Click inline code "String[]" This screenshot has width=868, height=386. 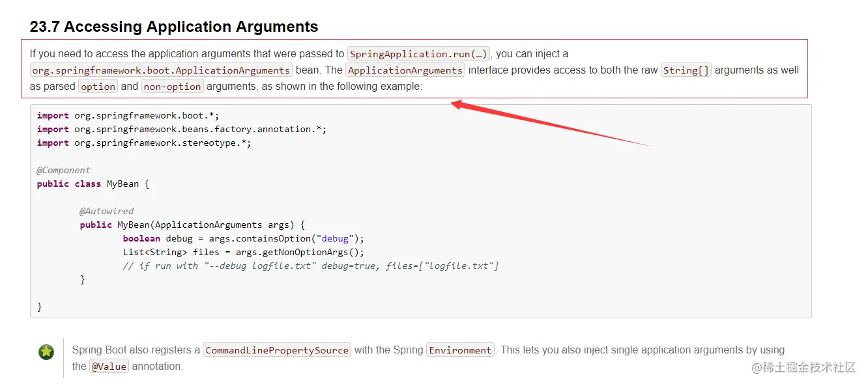686,70
